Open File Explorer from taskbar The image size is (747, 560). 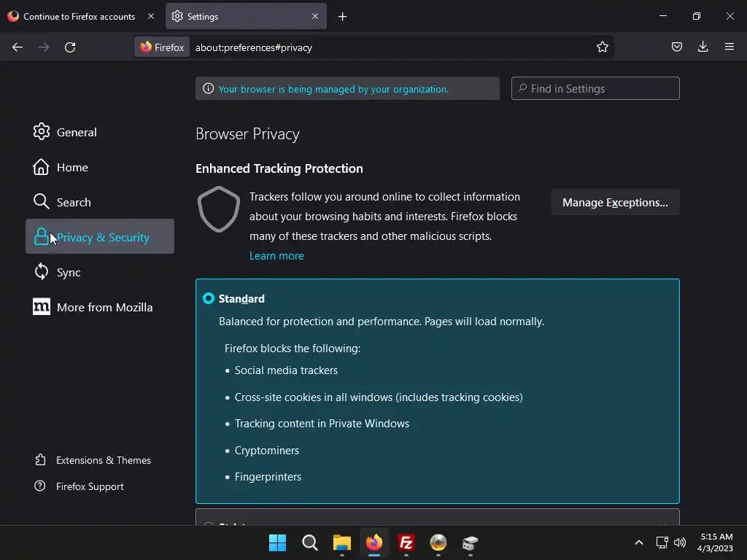click(341, 542)
